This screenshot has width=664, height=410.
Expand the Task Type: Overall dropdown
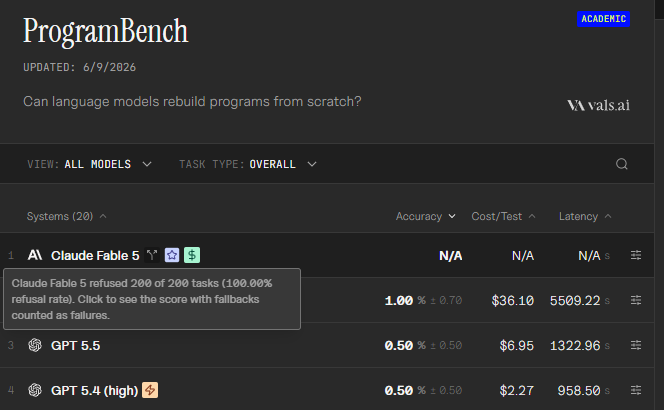248,164
